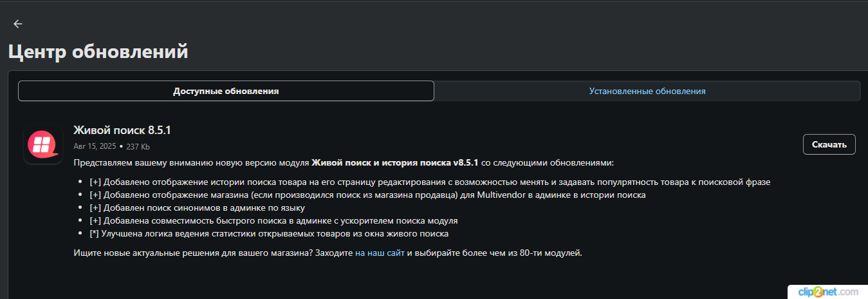Click the clip2net.com watermark logo
Viewport: 868px width, 299px height.
pos(827,292)
